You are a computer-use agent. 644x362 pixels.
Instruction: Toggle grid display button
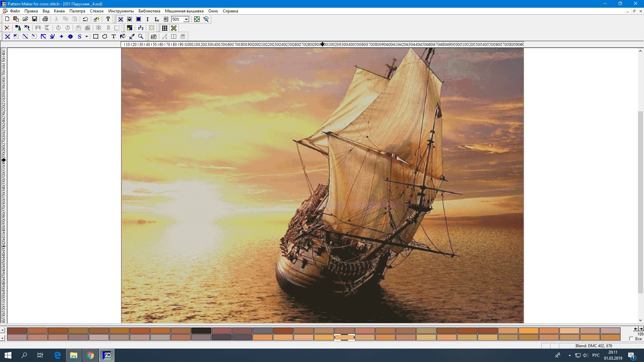tap(164, 28)
